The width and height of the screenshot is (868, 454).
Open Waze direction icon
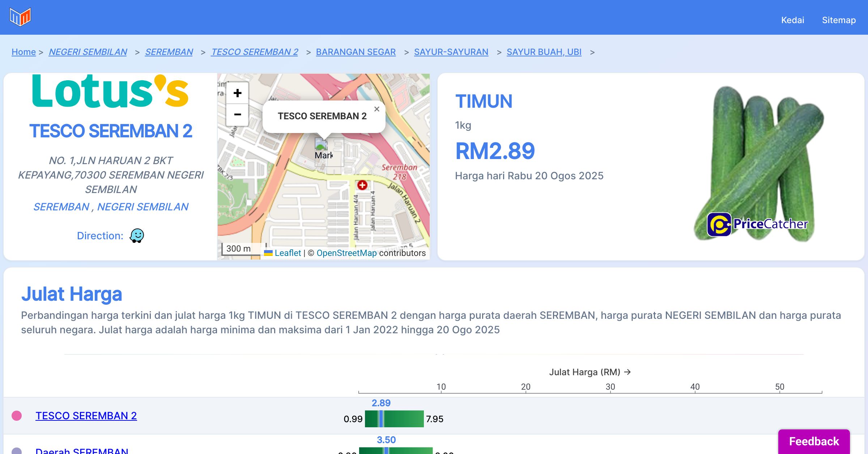pos(137,236)
